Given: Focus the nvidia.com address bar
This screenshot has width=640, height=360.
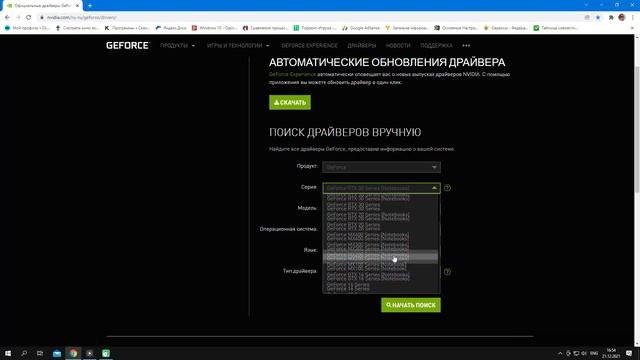Looking at the screenshot, I should (310, 18).
